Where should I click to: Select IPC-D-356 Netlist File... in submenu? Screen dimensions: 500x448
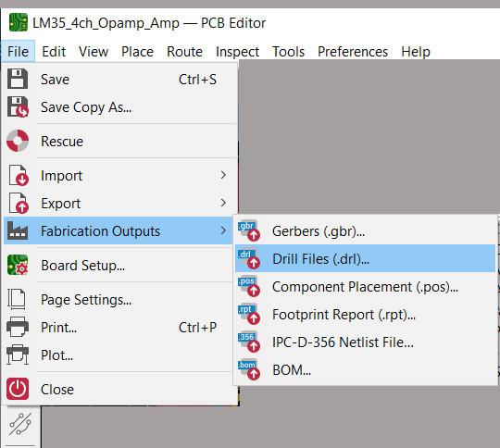(x=366, y=342)
